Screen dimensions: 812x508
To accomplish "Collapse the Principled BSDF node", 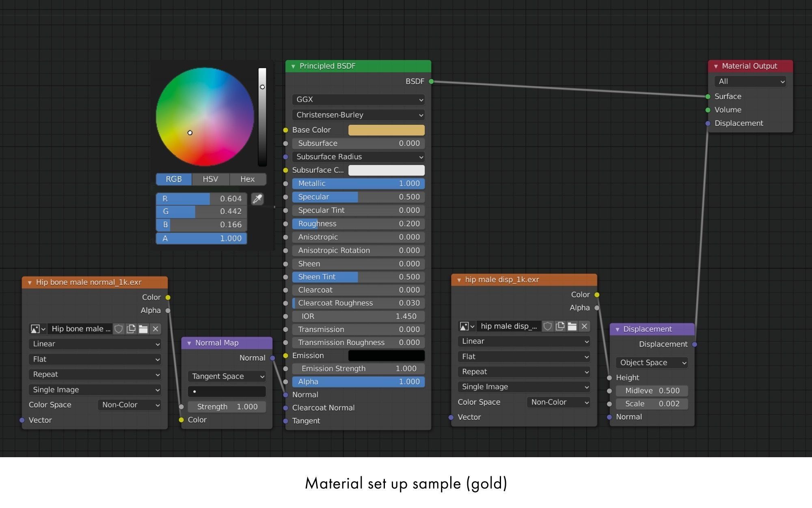I will tap(293, 66).
